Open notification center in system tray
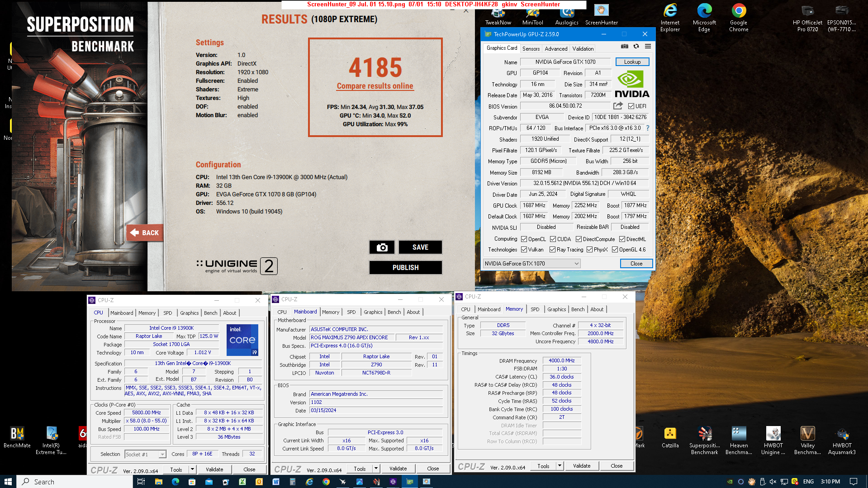Viewport: 868px width, 488px height. pyautogui.click(x=853, y=482)
